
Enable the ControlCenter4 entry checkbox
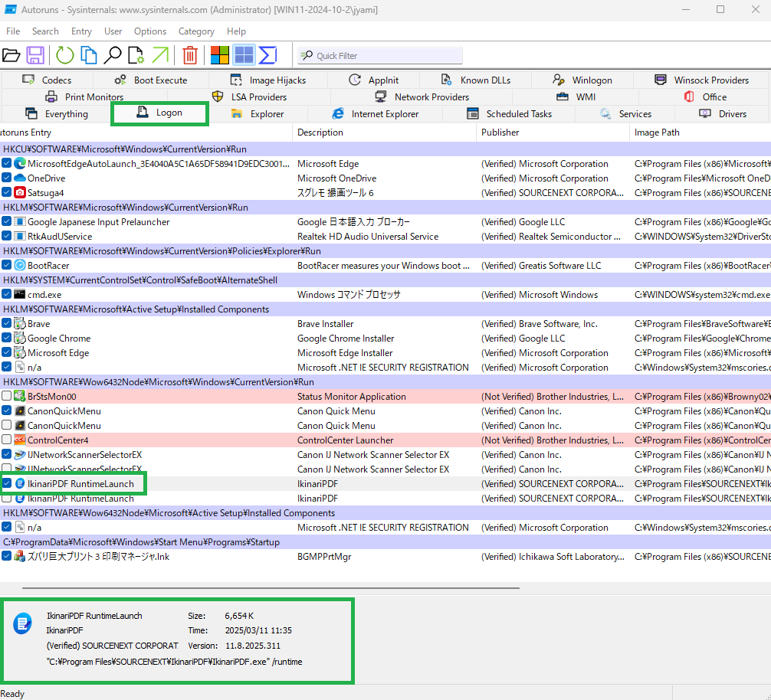coord(6,439)
